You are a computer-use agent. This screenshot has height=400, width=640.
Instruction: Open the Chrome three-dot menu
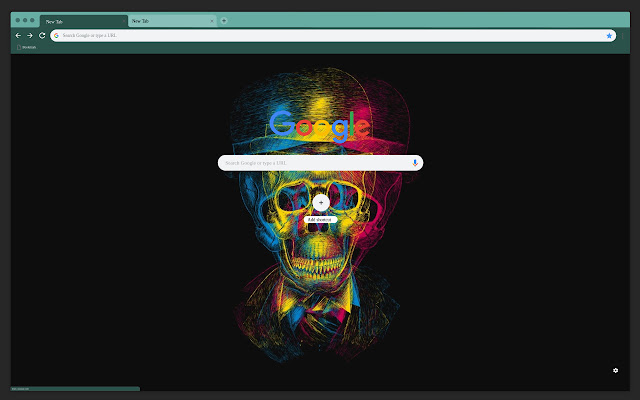[x=623, y=36]
